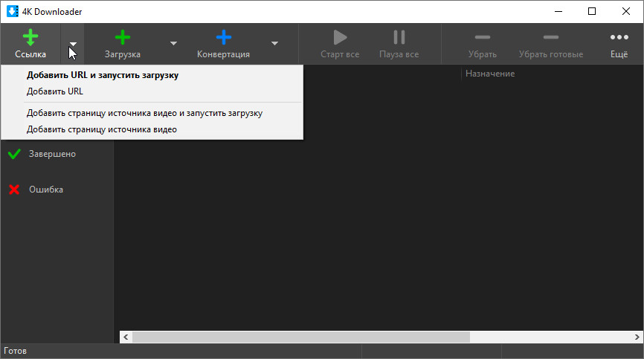Click the blue plus Конвертация icon

(x=223, y=38)
